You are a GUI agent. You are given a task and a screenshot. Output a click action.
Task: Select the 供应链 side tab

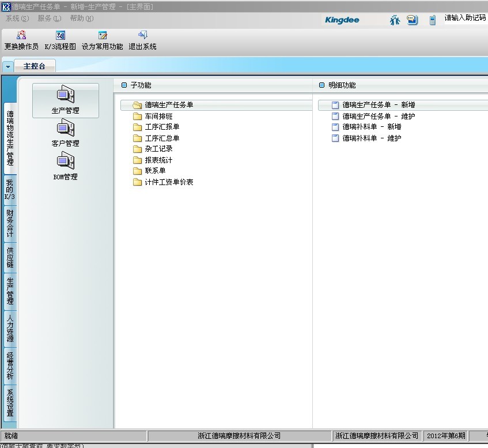10,257
